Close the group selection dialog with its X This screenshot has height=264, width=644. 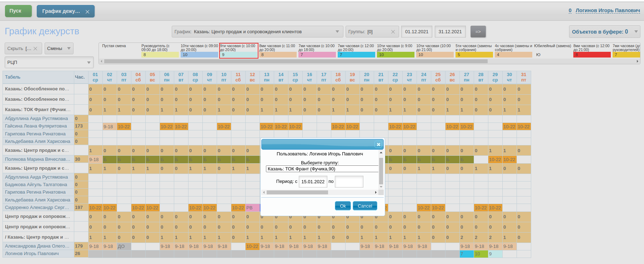click(378, 144)
